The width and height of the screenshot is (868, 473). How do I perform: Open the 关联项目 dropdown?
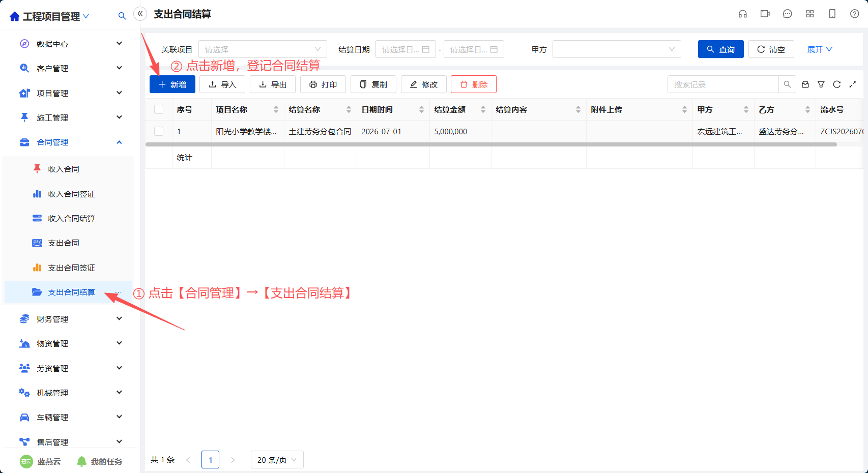click(x=263, y=49)
